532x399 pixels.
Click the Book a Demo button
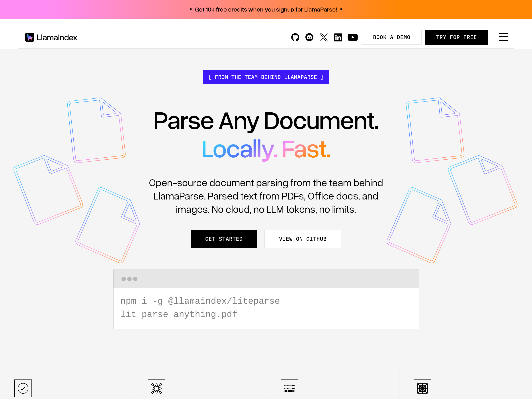pyautogui.click(x=391, y=37)
